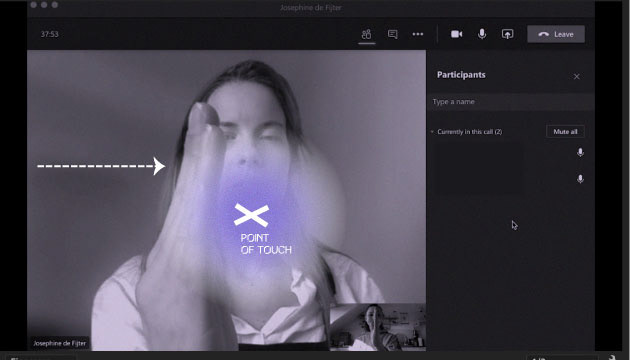
Task: Click the Josephine de Fijter name label
Action: [x=60, y=343]
